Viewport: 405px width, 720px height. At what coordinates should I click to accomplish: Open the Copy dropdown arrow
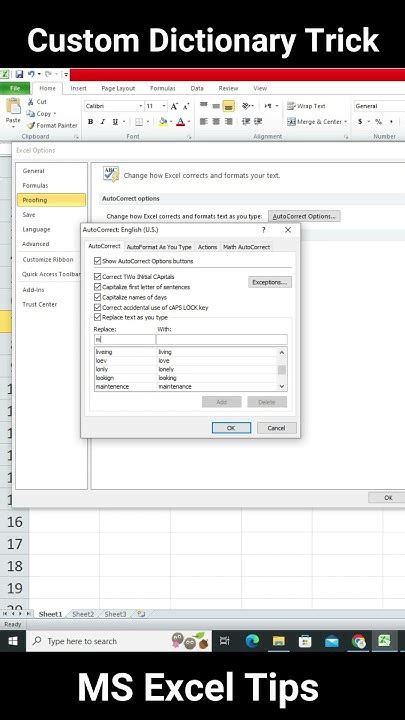55,113
